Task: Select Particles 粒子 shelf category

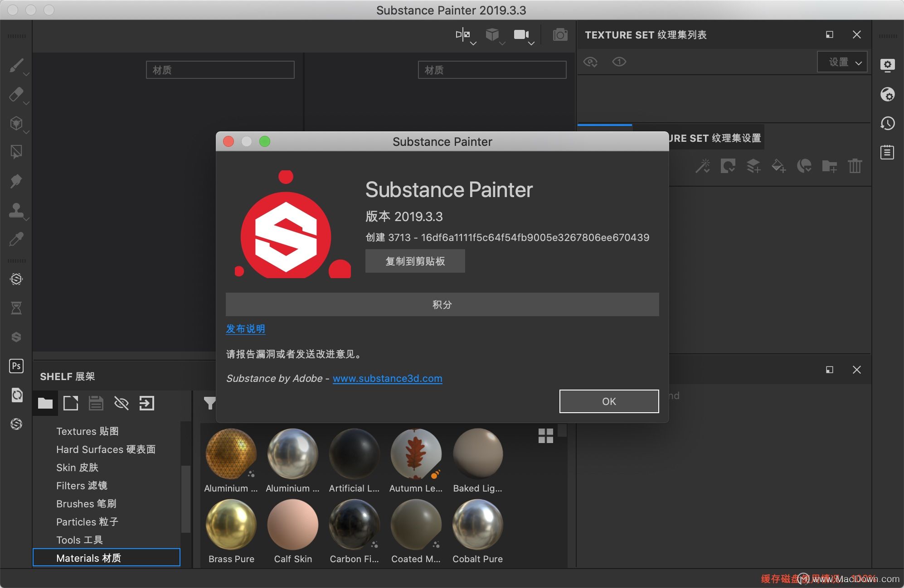Action: 87,522
